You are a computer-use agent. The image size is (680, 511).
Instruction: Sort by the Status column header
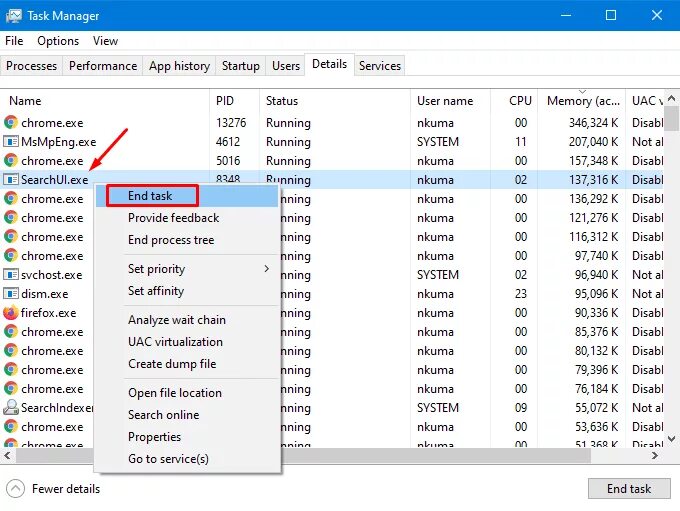pyautogui.click(x=335, y=101)
